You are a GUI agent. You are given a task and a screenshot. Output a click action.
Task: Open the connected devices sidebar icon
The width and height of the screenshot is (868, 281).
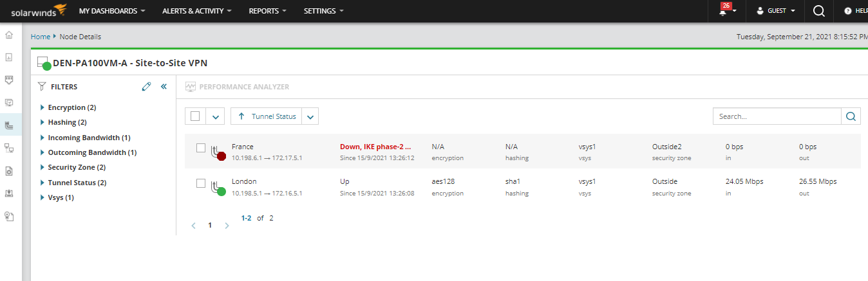pos(9,148)
